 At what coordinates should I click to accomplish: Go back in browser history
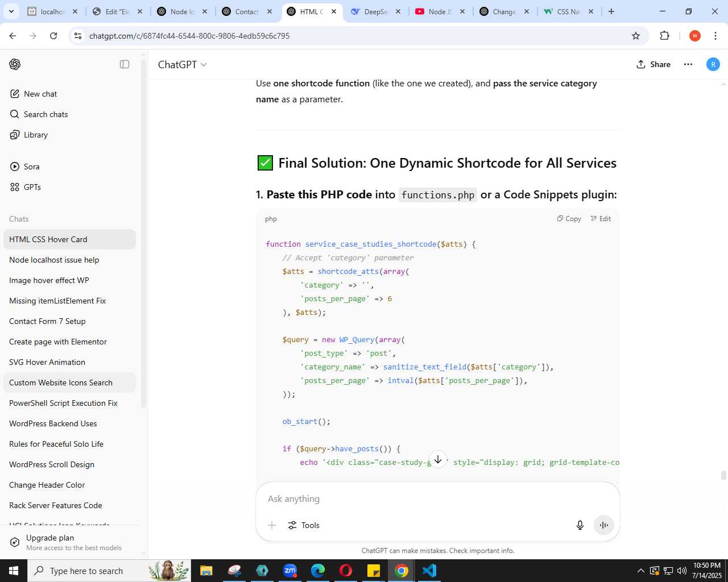coord(13,36)
